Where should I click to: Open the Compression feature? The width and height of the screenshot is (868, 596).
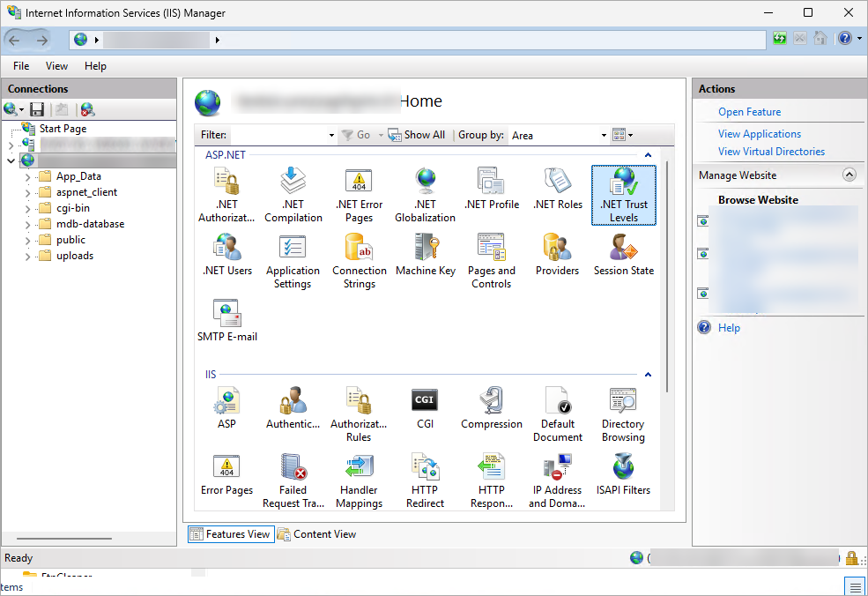[x=492, y=407]
